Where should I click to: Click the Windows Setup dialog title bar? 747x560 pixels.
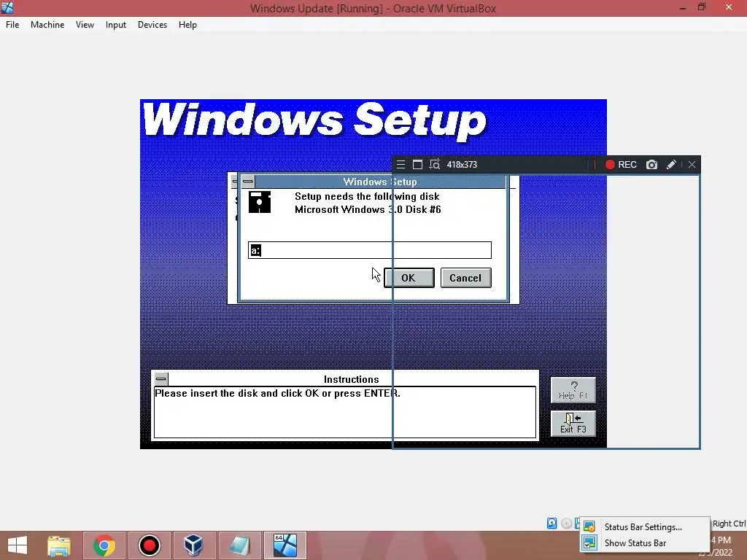pos(379,182)
